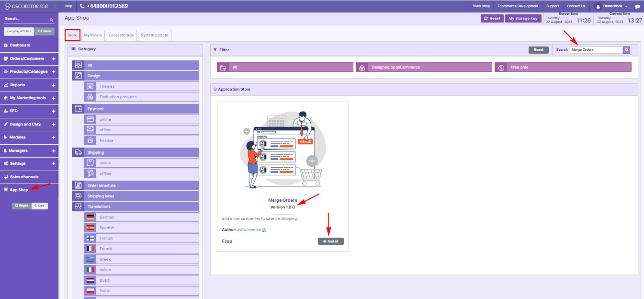
Task: Switch to the My library tab
Action: [93, 35]
